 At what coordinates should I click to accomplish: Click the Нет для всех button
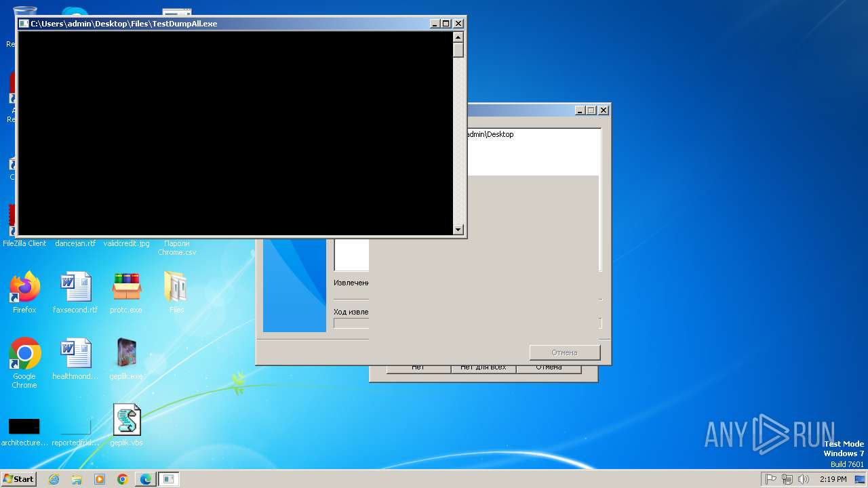483,368
